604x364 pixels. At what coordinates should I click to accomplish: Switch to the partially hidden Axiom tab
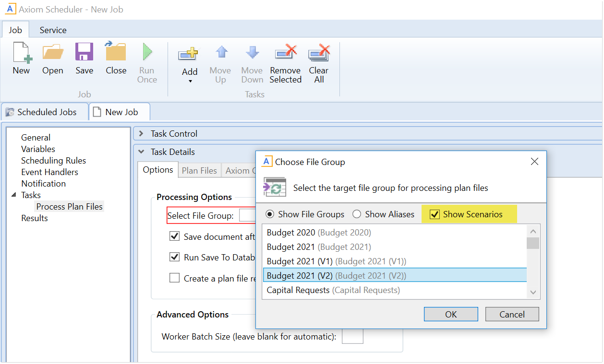(239, 170)
